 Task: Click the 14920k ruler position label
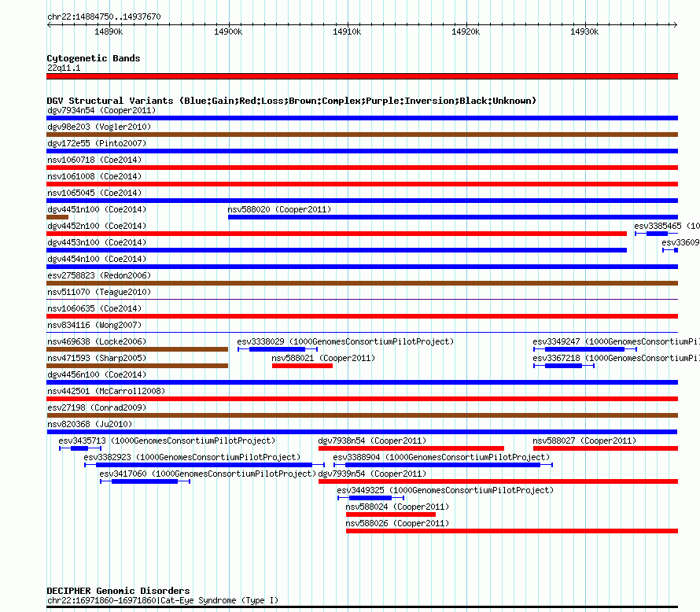466,31
